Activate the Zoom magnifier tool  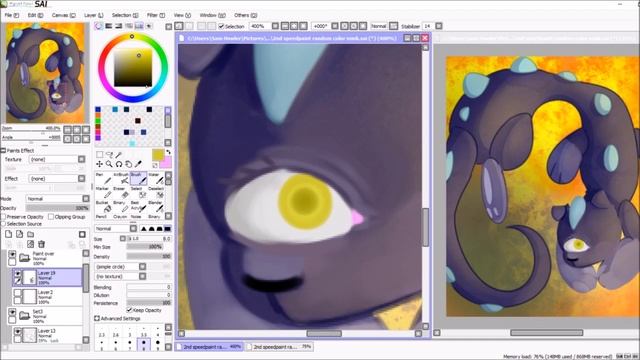pos(109,164)
